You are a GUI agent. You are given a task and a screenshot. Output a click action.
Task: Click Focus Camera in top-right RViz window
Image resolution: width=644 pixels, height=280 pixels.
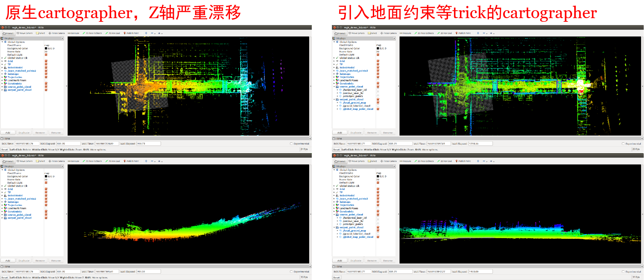[x=389, y=33]
